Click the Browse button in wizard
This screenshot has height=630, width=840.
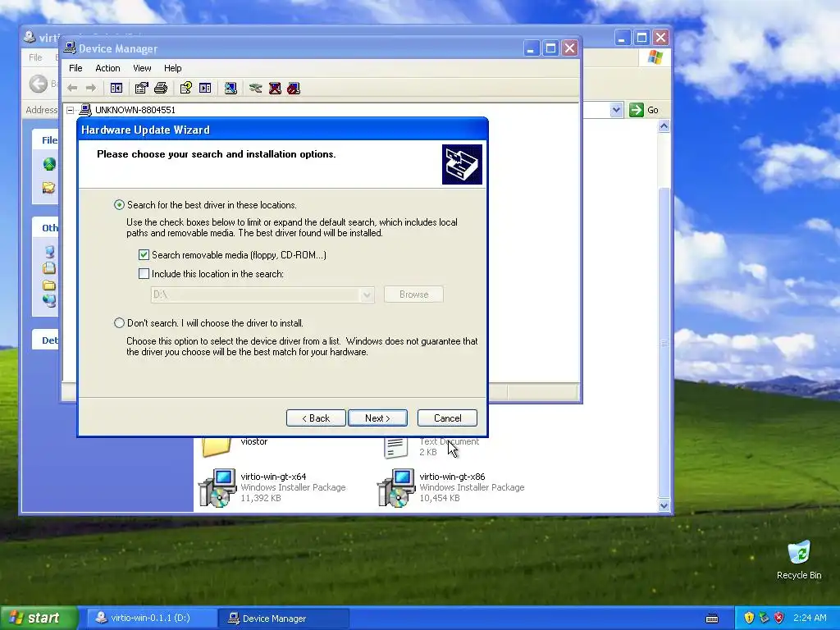413,294
